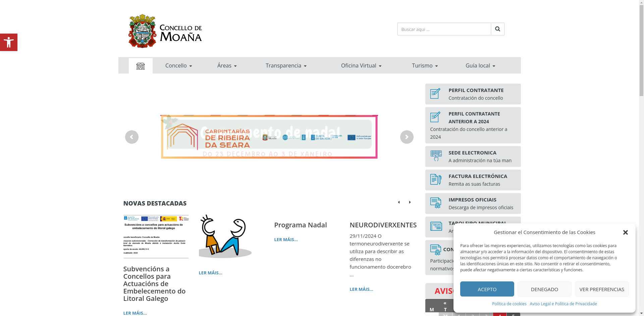Image resolution: width=644 pixels, height=316 pixels.
Task: Open the Transparencia dropdown menu
Action: click(286, 66)
